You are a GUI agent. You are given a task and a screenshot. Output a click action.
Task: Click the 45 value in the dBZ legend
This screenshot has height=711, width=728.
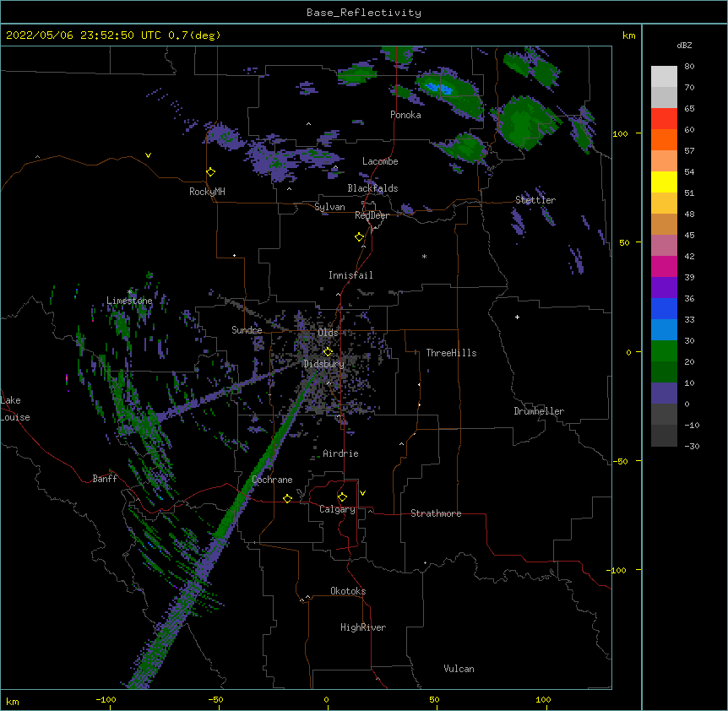click(x=689, y=236)
